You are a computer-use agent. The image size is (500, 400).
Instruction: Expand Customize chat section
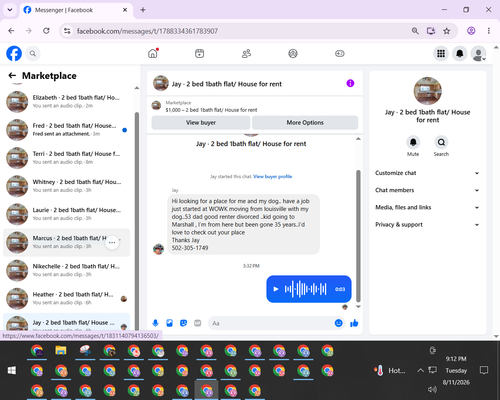(427, 173)
